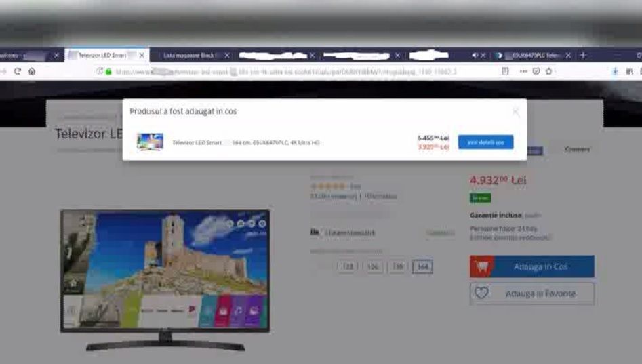Close the 65UK6470PLC tab

[x=568, y=56]
